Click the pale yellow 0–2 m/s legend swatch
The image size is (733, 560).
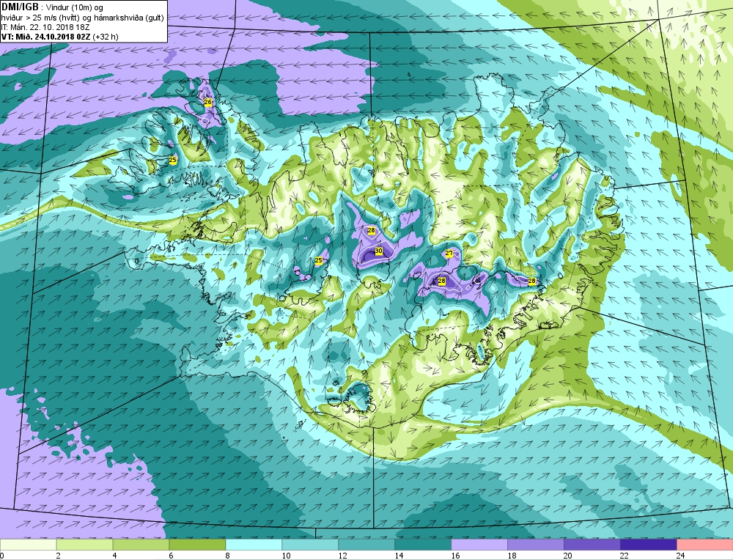pos(28,545)
